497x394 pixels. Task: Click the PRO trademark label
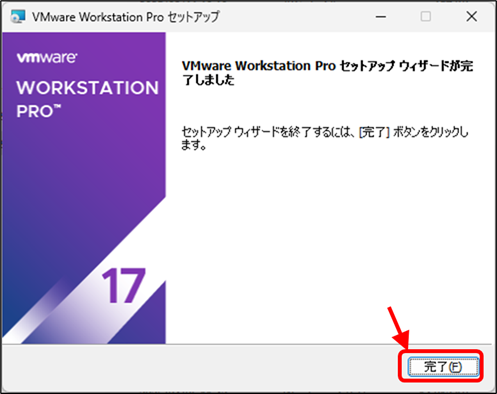tap(39, 111)
